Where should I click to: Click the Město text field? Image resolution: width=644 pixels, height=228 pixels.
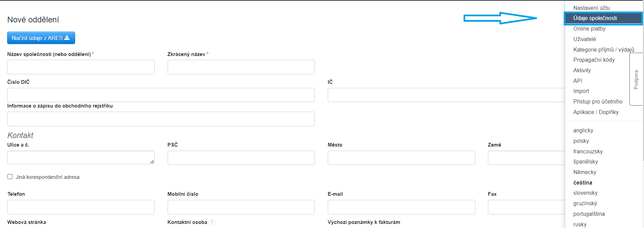pyautogui.click(x=401, y=158)
